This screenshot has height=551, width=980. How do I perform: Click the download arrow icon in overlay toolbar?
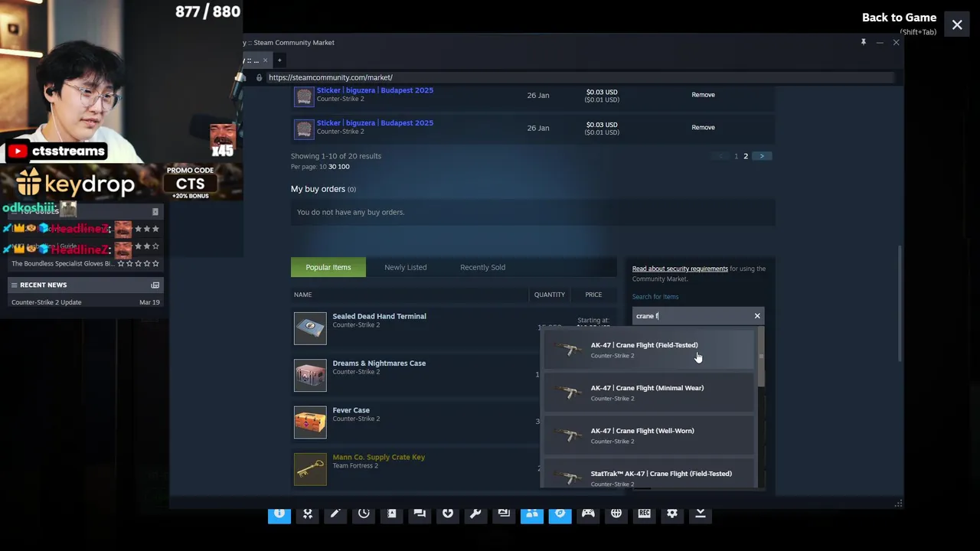pos(448,514)
